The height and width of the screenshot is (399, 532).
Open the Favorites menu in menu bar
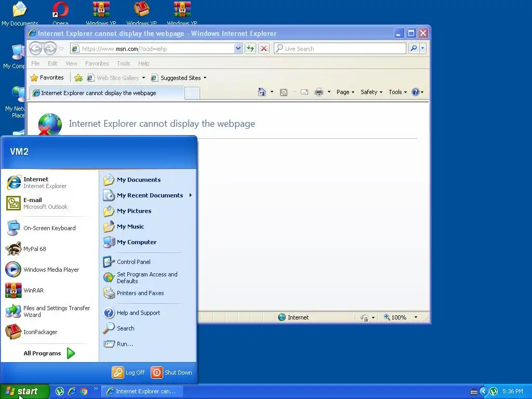coord(97,63)
